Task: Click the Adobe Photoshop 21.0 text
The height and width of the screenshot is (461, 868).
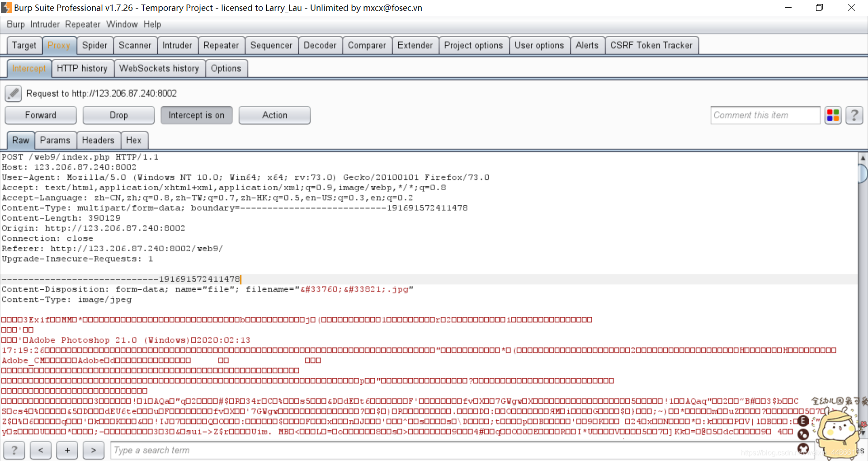Action: 83,340
